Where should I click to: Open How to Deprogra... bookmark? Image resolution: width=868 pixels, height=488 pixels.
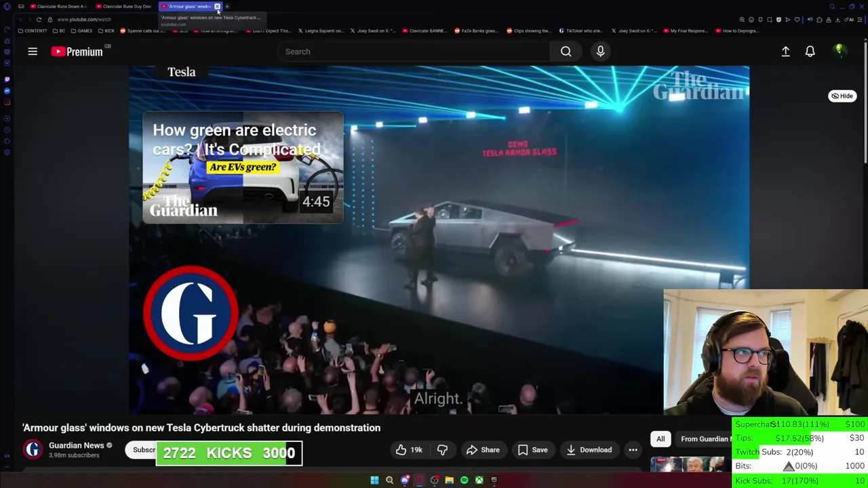pyautogui.click(x=737, y=30)
